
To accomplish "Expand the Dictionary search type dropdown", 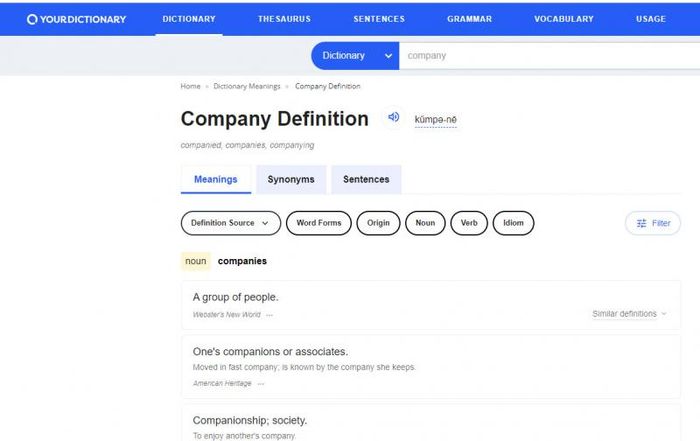I will pos(355,56).
